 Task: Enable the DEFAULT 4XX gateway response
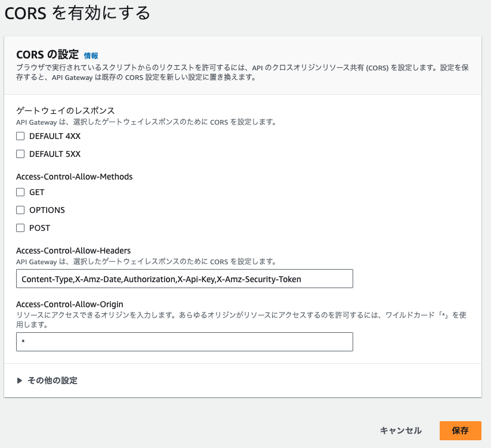20,136
